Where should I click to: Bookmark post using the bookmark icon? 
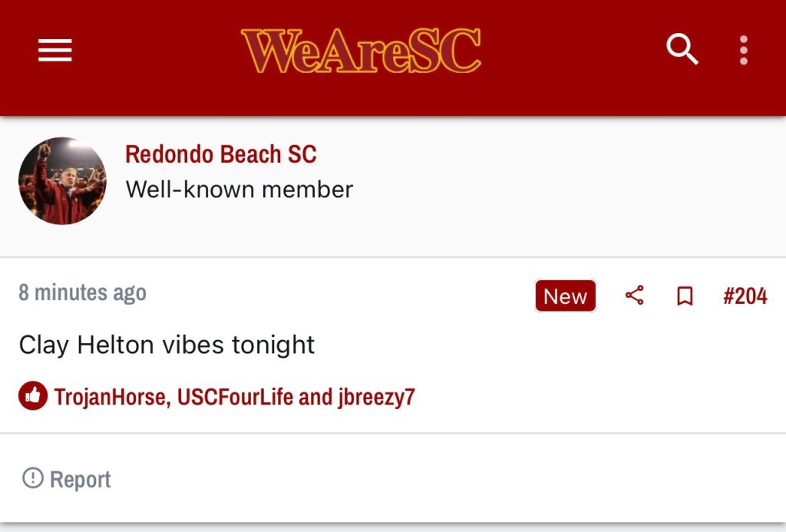tap(685, 296)
